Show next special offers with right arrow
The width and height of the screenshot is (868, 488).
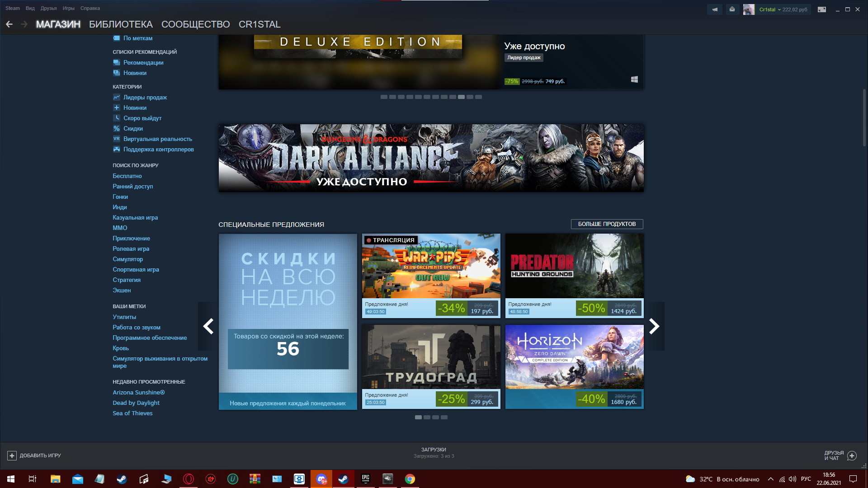coord(654,326)
